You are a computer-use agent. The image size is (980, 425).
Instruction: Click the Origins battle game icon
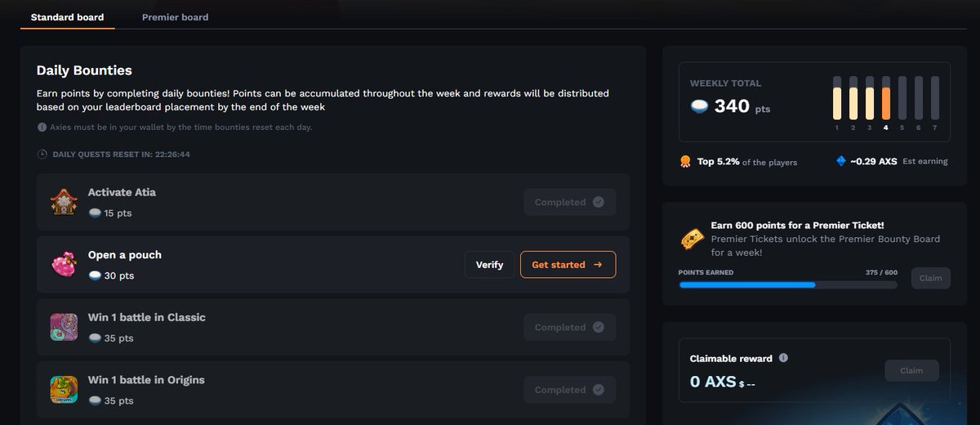(64, 389)
